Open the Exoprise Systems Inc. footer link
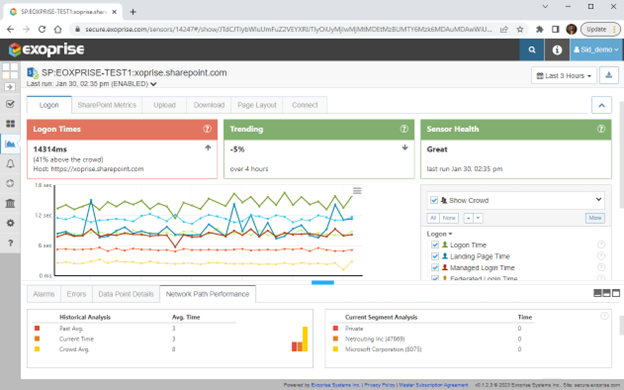624x390 pixels. tap(335, 385)
